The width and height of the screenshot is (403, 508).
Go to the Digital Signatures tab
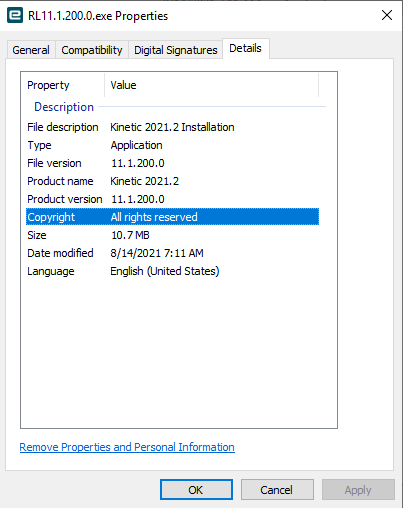point(176,50)
